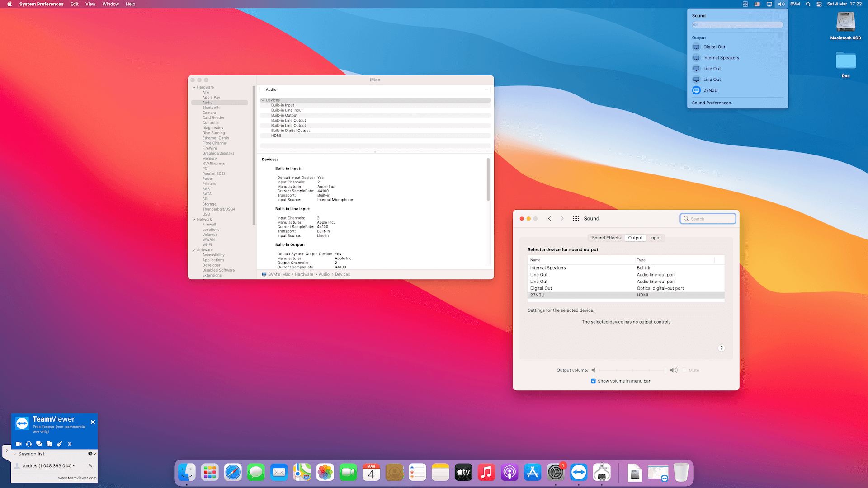
Task: Click the TeamViewer headset audio icon
Action: [29, 444]
